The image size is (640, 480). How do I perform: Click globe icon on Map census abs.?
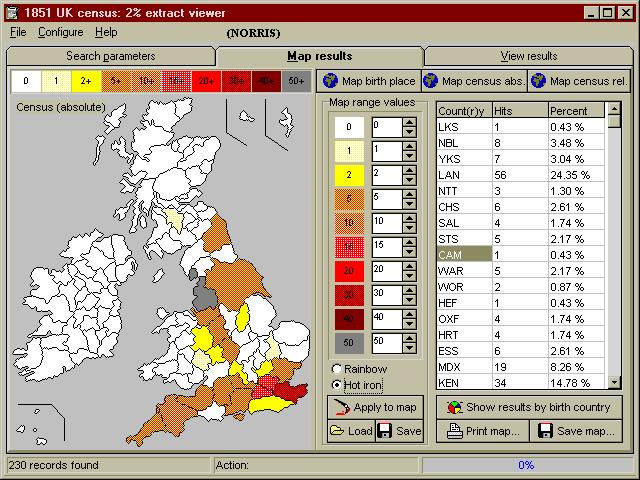(430, 81)
